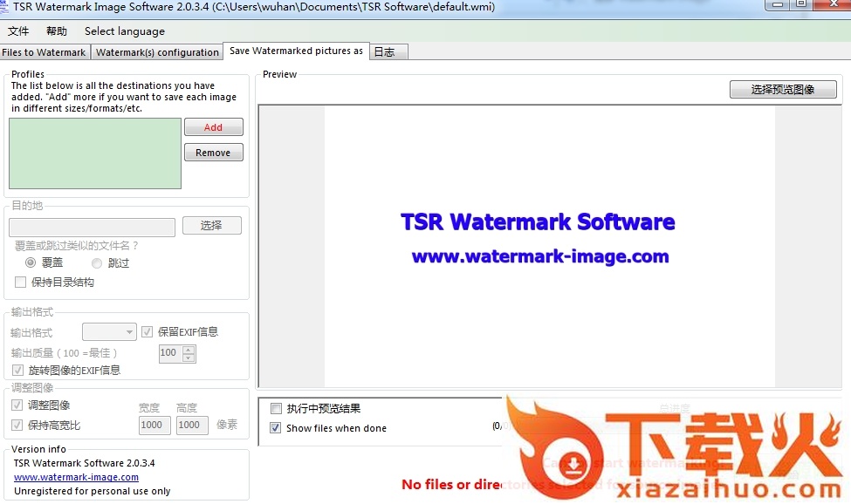Open the 帮助 menu
Viewport: 851px width, 504px height.
tap(57, 31)
